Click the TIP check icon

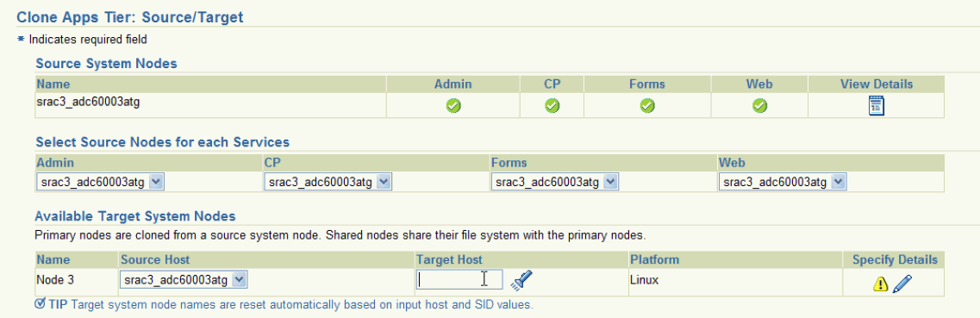point(40,304)
